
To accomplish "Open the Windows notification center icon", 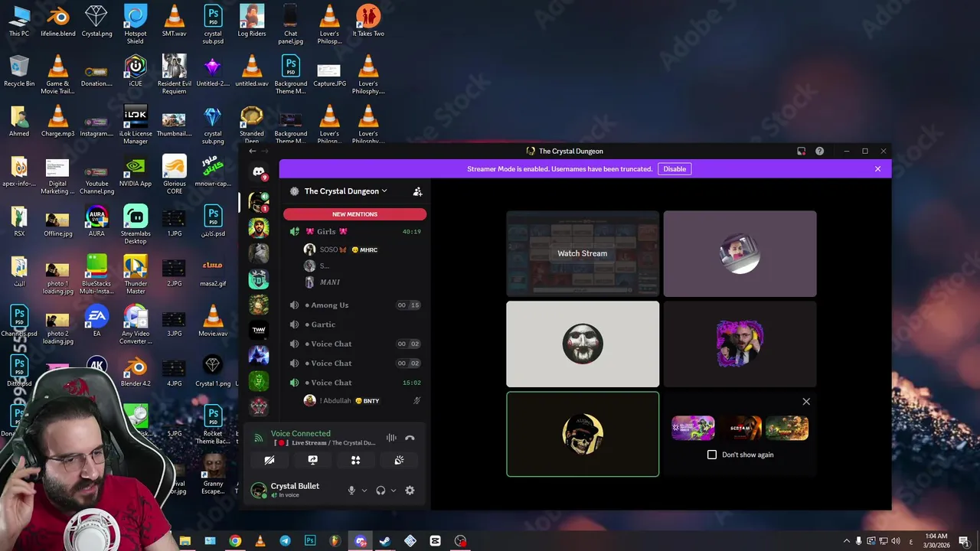I will (963, 541).
